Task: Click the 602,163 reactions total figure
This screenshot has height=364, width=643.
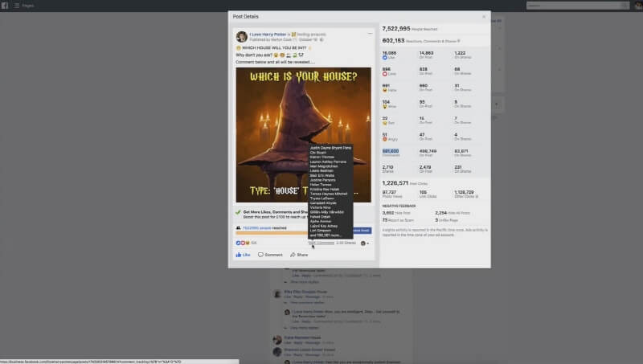Action: pos(393,41)
